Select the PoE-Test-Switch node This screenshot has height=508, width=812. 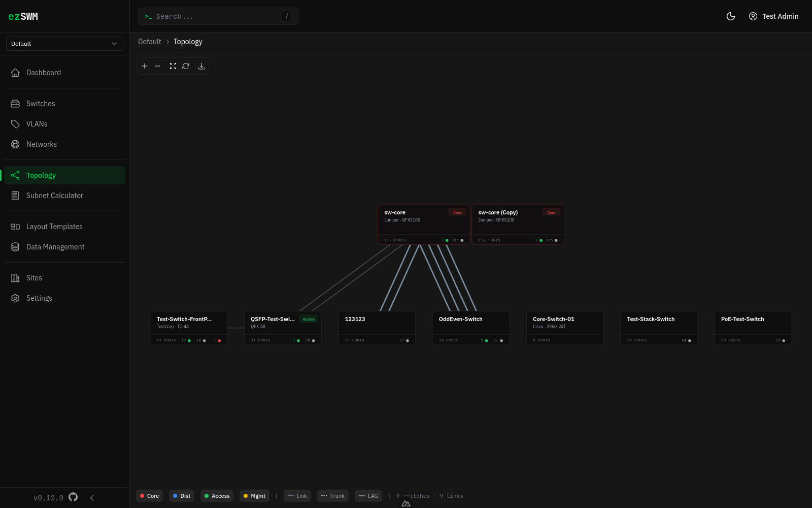point(753,328)
